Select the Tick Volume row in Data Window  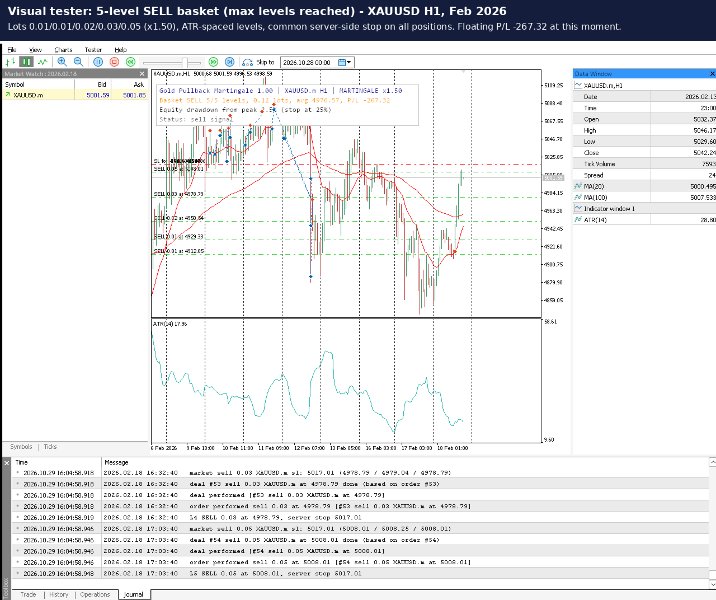tap(644, 163)
